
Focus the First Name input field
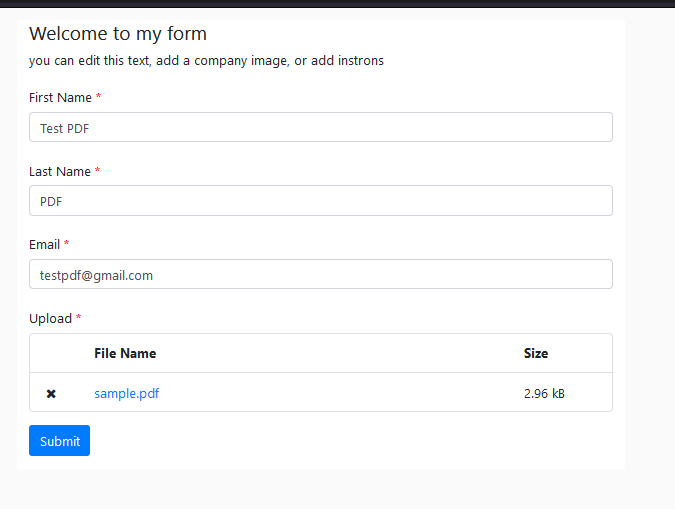(320, 128)
